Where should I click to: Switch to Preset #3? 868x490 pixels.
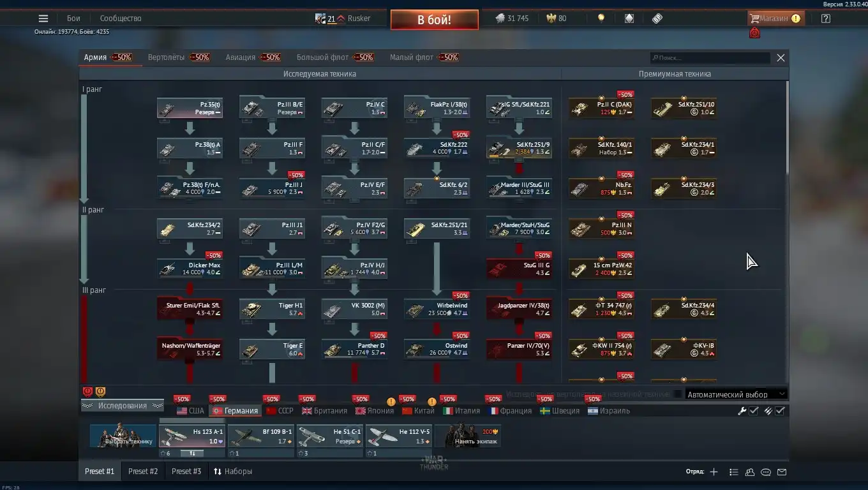(x=186, y=471)
